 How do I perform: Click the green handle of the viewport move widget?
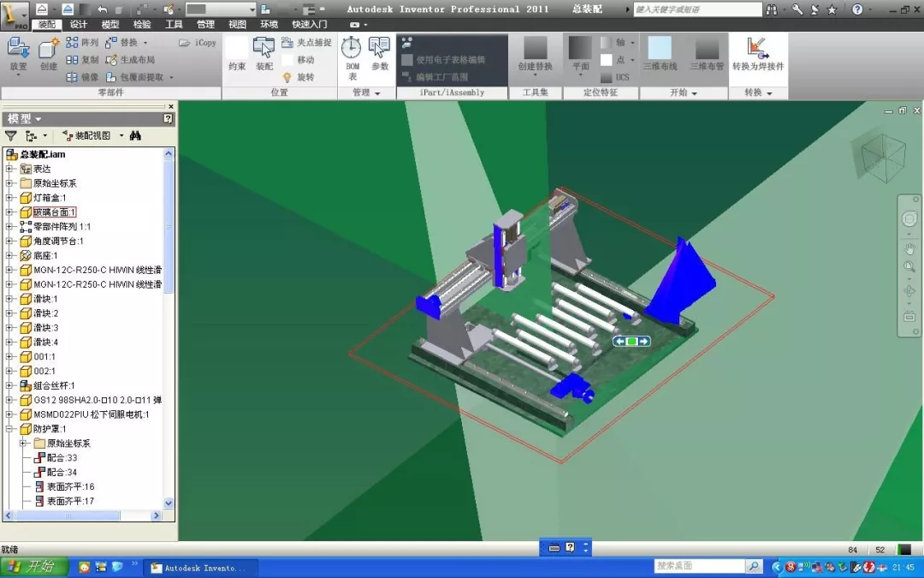point(631,341)
